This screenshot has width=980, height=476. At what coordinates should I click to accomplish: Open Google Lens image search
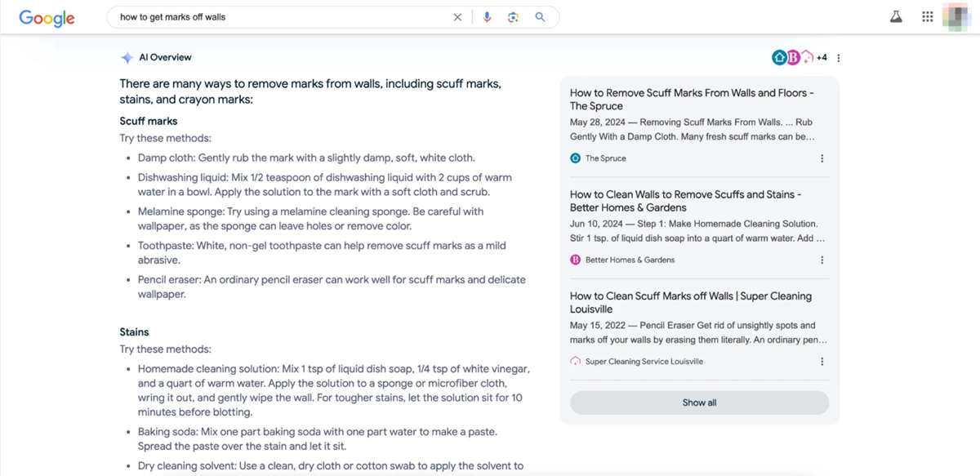(x=513, y=17)
